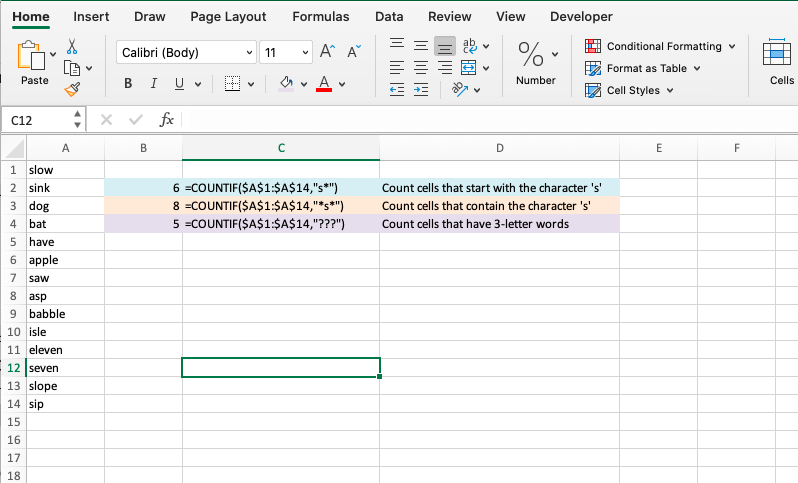Click the Name Box showing C12
This screenshot has height=483, width=798.
(x=37, y=120)
